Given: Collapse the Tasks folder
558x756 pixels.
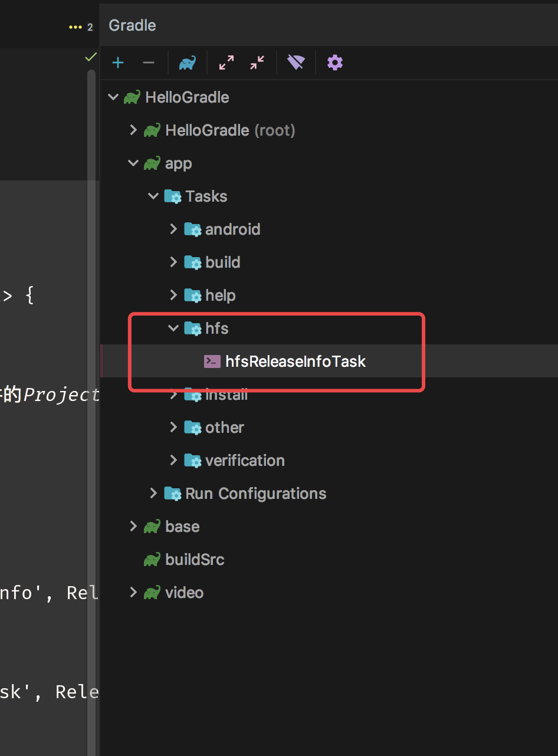Looking at the screenshot, I should click(x=153, y=196).
